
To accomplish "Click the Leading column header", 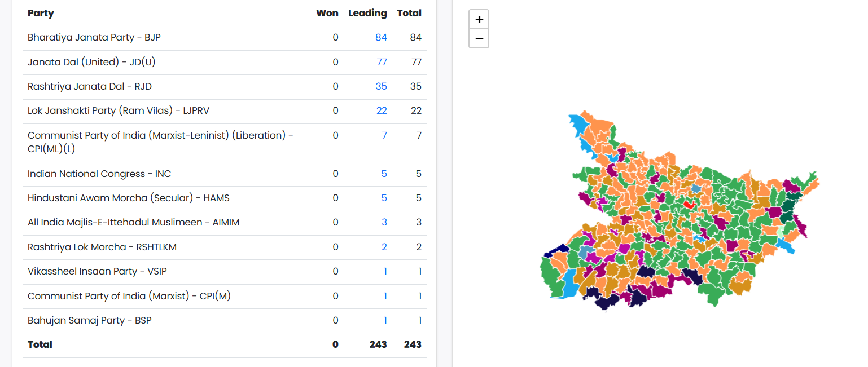I will [x=367, y=13].
